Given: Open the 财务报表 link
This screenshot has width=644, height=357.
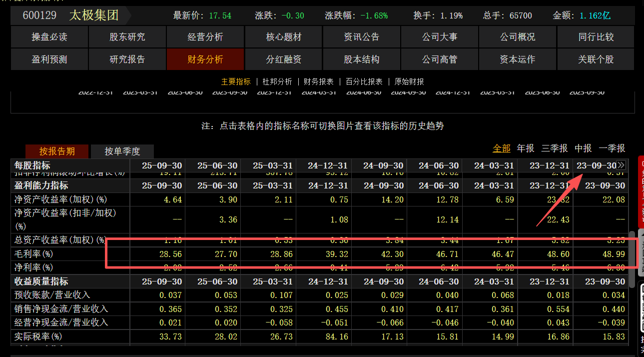Looking at the screenshot, I should pos(319,81).
